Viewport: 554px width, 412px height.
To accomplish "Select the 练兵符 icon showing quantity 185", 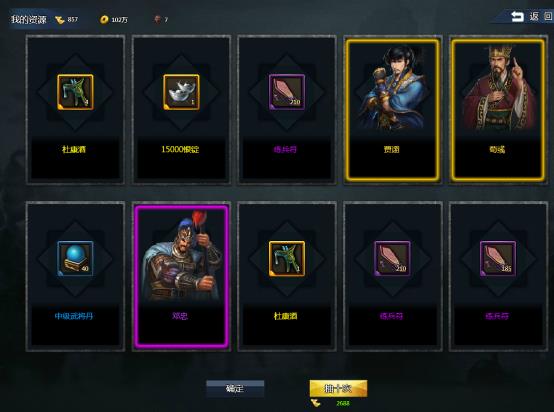I will [x=498, y=258].
